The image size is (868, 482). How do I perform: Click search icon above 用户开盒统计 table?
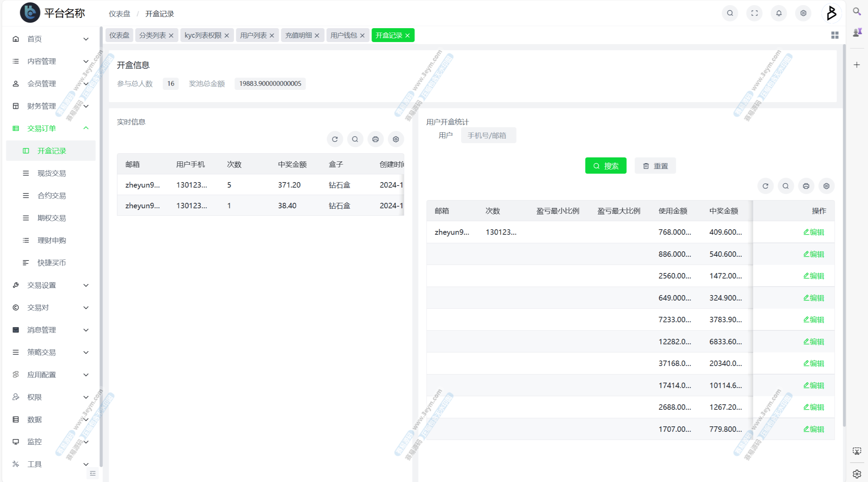click(786, 186)
